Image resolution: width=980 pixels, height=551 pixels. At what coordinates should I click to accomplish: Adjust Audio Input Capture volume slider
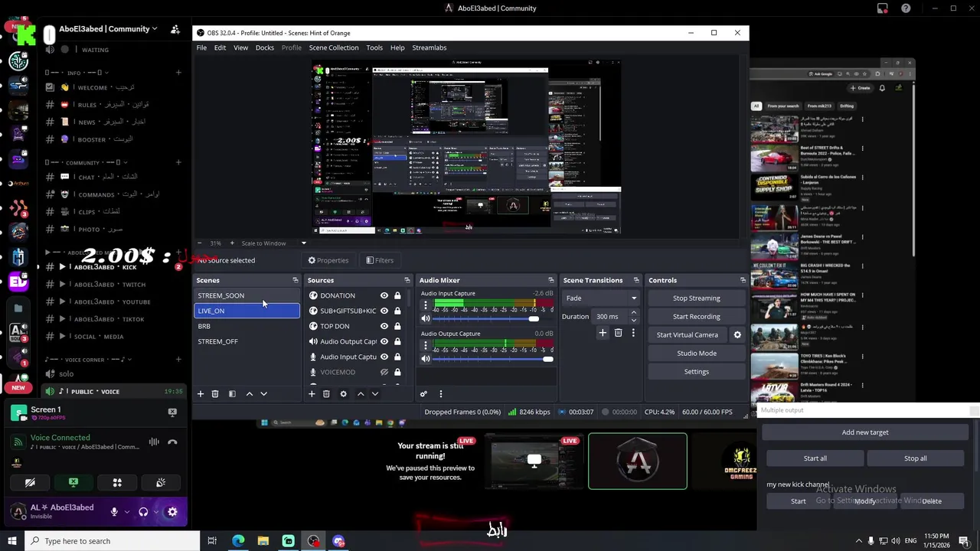pos(493,318)
